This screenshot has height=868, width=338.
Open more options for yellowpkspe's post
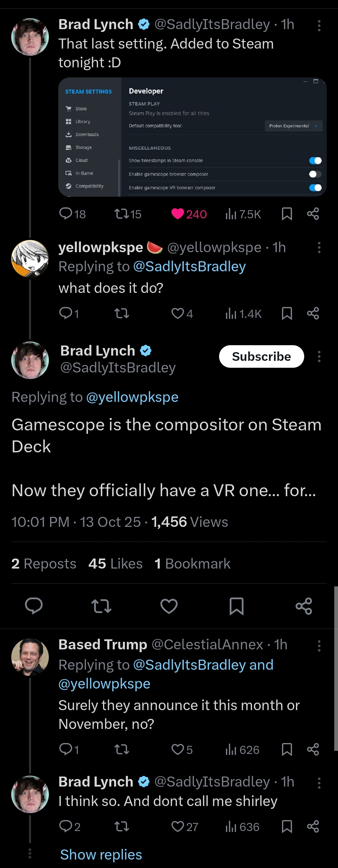(319, 248)
